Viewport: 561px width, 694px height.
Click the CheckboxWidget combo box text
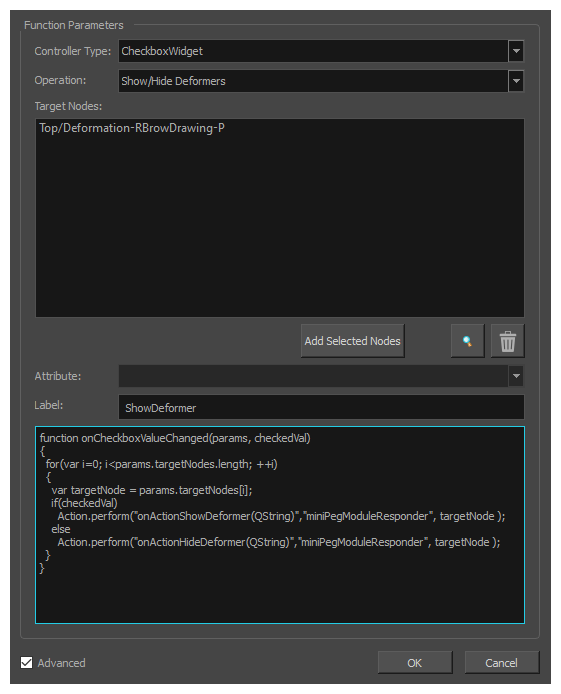coord(162,51)
